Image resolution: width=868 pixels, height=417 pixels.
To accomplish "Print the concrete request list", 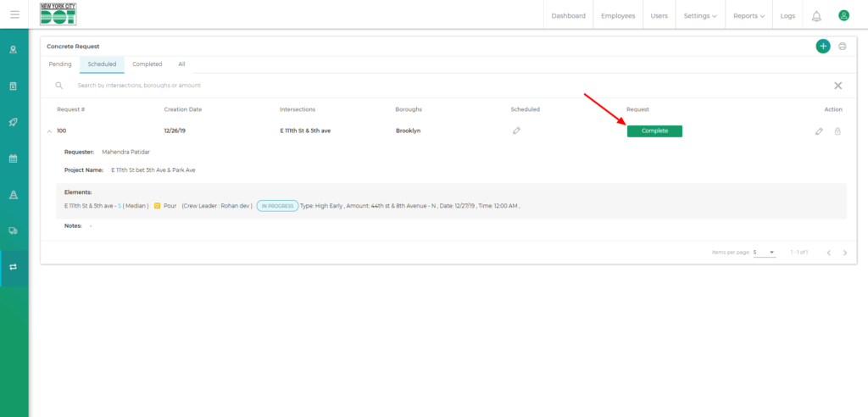I will 842,47.
